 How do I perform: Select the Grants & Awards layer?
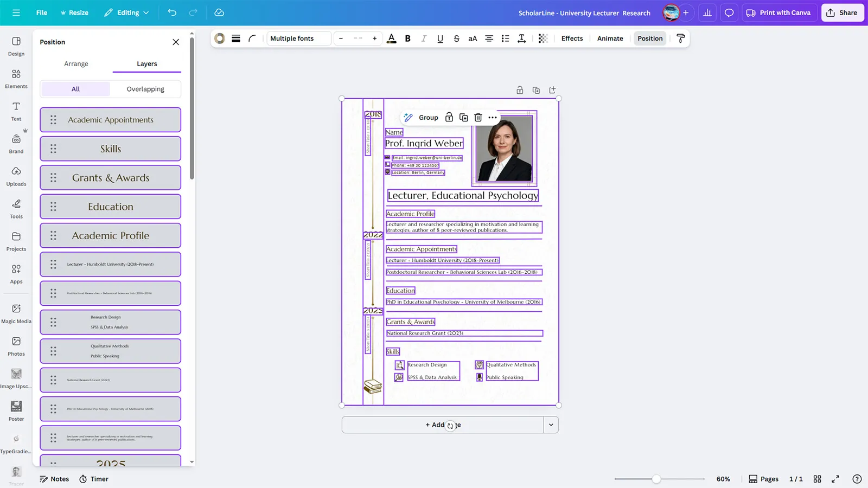(111, 178)
